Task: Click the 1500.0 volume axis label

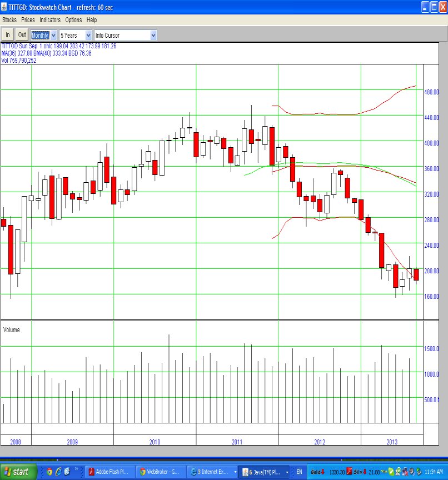Action: point(431,349)
